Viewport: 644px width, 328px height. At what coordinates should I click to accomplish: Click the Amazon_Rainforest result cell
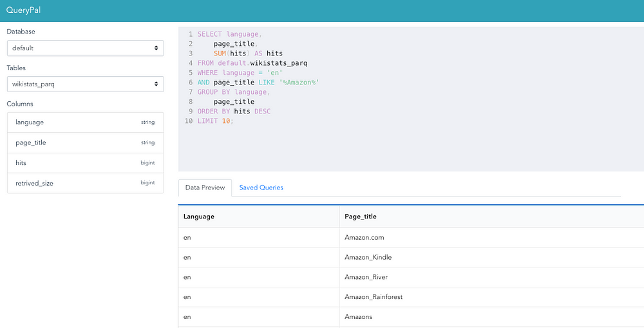491,297
